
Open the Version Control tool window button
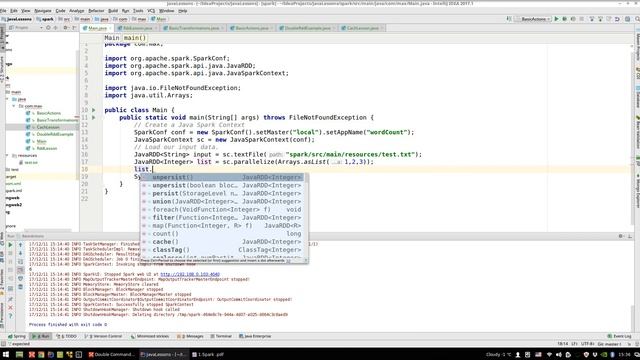coord(103,336)
